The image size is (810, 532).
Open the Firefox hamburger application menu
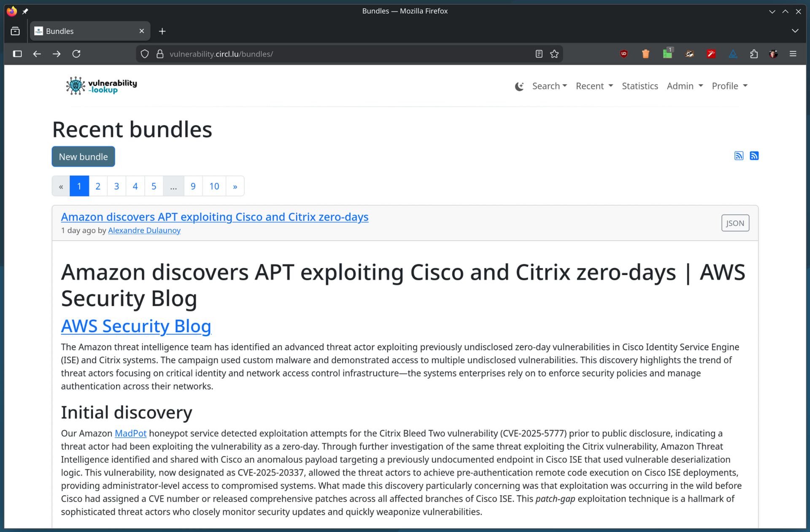793,54
